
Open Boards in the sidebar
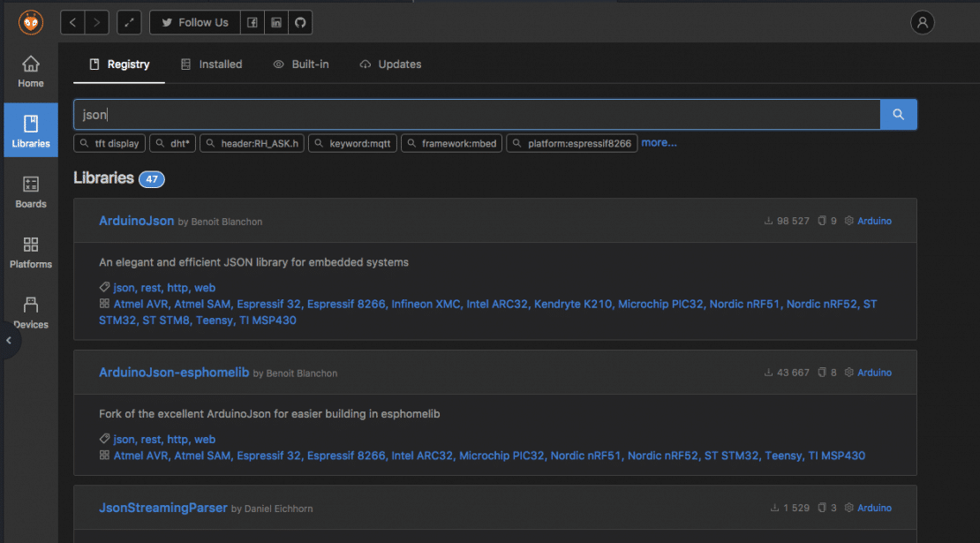point(31,192)
